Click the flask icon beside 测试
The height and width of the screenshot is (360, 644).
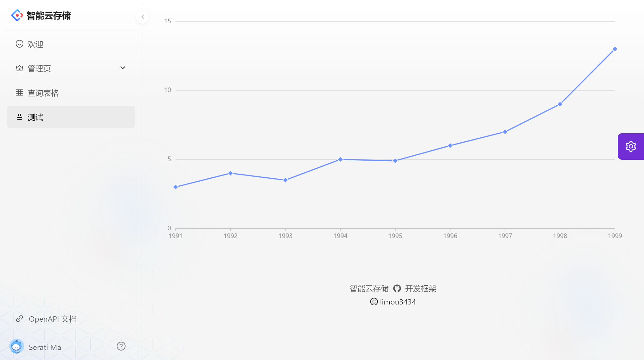click(19, 117)
